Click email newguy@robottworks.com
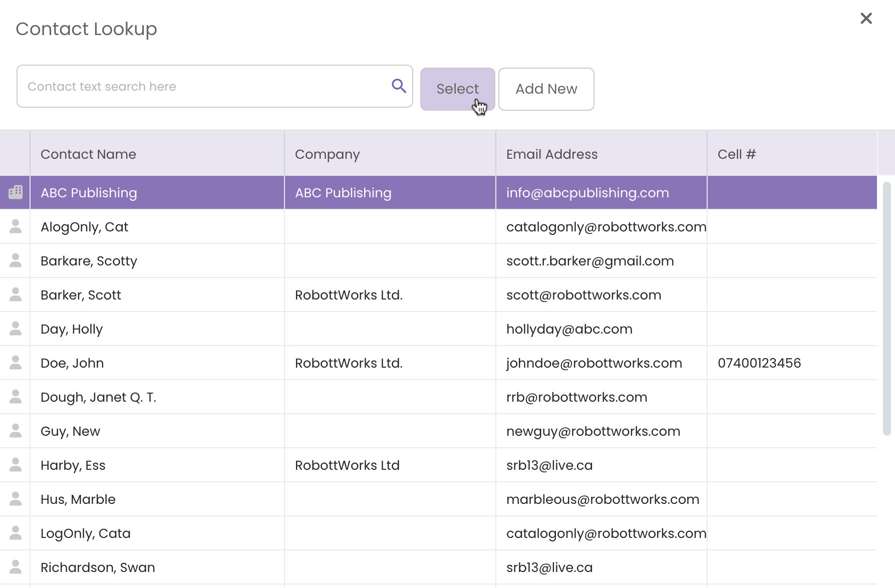The image size is (895, 588). click(593, 431)
